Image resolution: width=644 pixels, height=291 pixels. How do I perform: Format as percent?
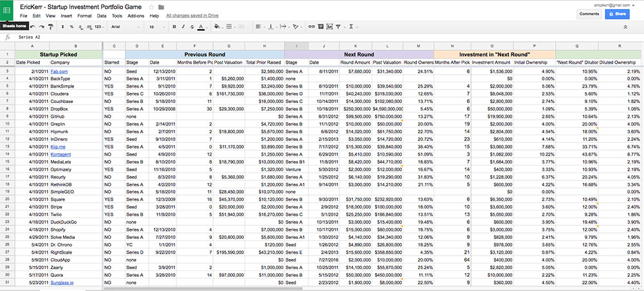coord(71,26)
